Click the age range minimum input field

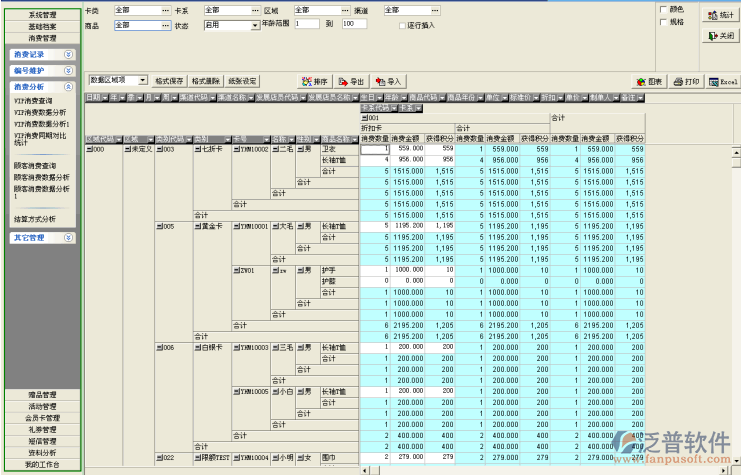coord(306,23)
